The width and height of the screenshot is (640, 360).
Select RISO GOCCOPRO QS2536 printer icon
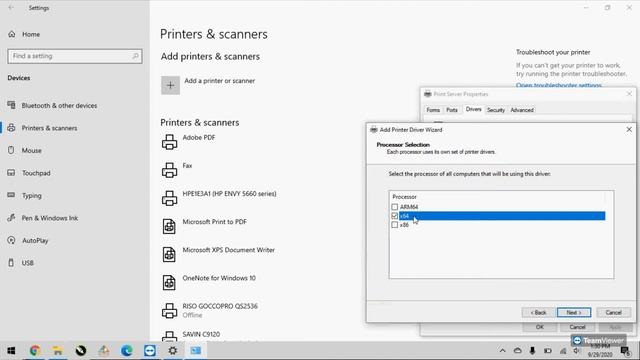coord(169,311)
